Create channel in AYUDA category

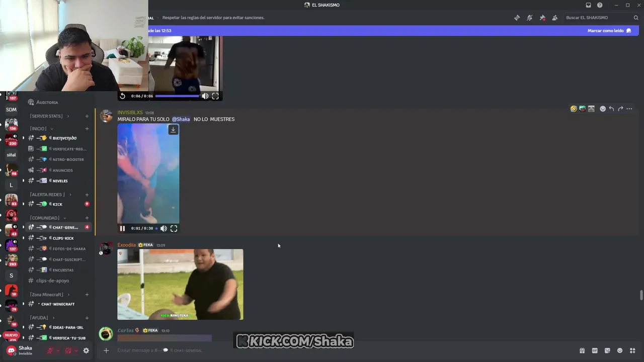click(87, 318)
